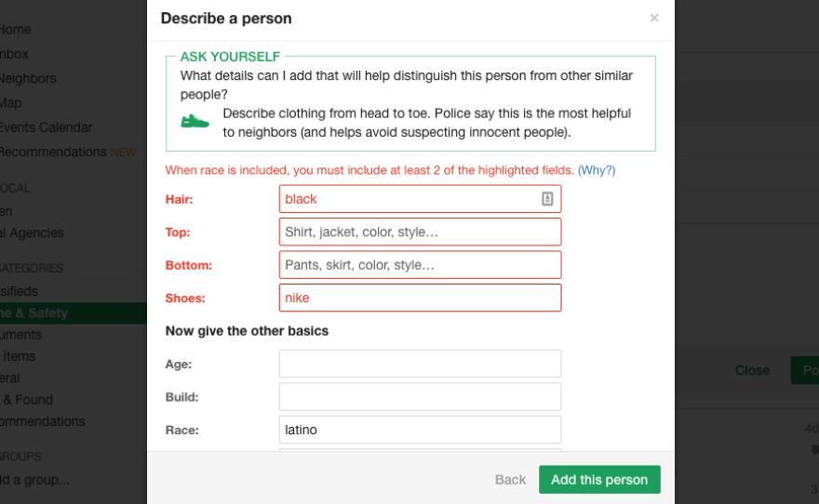Open the Map sidebar item
This screenshot has width=819, height=504.
click(x=11, y=103)
